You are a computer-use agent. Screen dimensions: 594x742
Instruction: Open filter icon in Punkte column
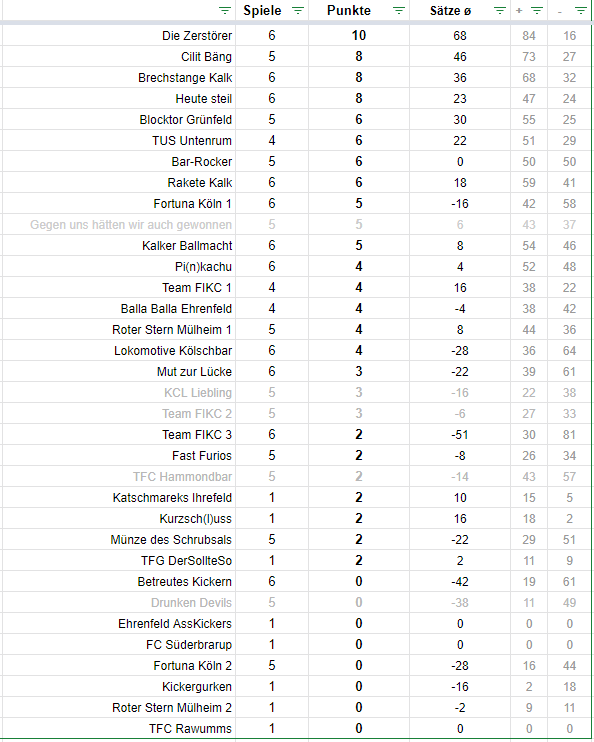[x=399, y=10]
